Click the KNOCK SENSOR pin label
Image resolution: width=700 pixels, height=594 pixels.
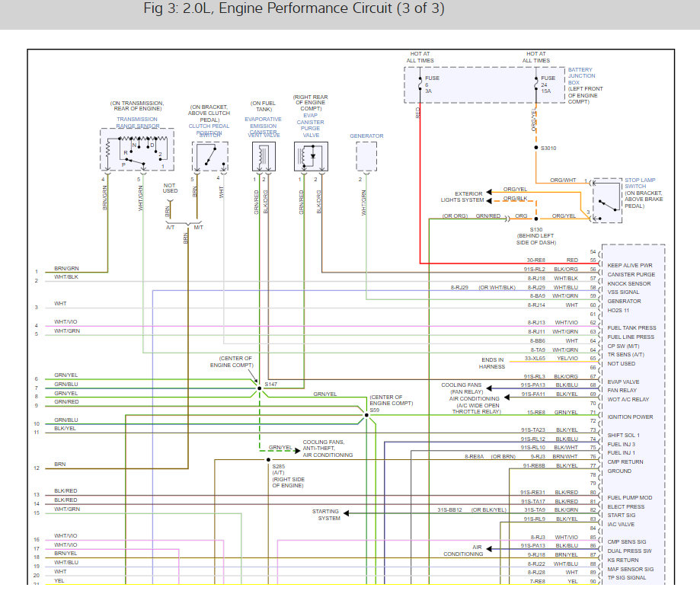[628, 283]
